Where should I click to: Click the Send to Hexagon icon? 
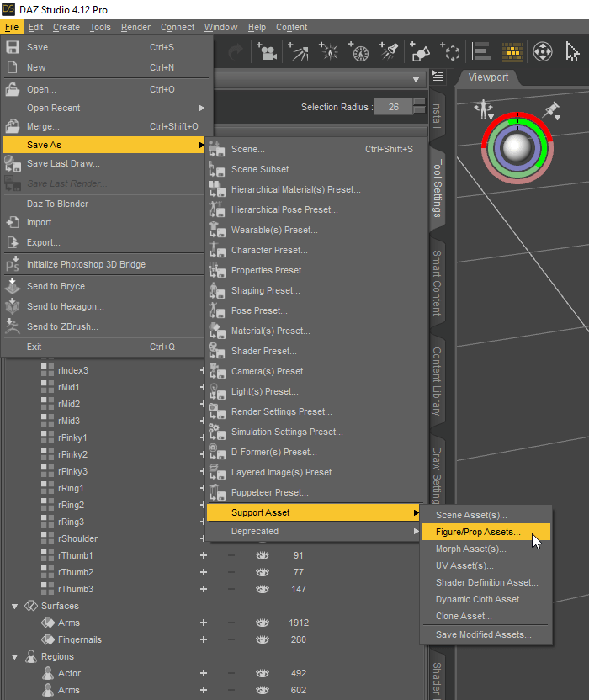pos(13,306)
